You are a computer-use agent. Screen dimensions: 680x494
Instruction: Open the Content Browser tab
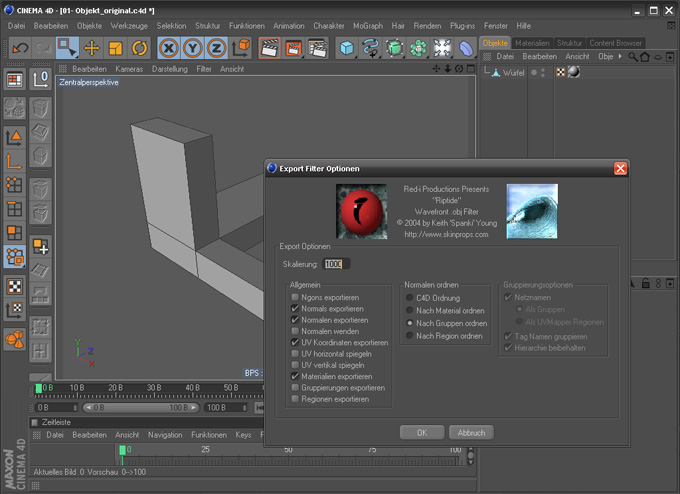(616, 43)
